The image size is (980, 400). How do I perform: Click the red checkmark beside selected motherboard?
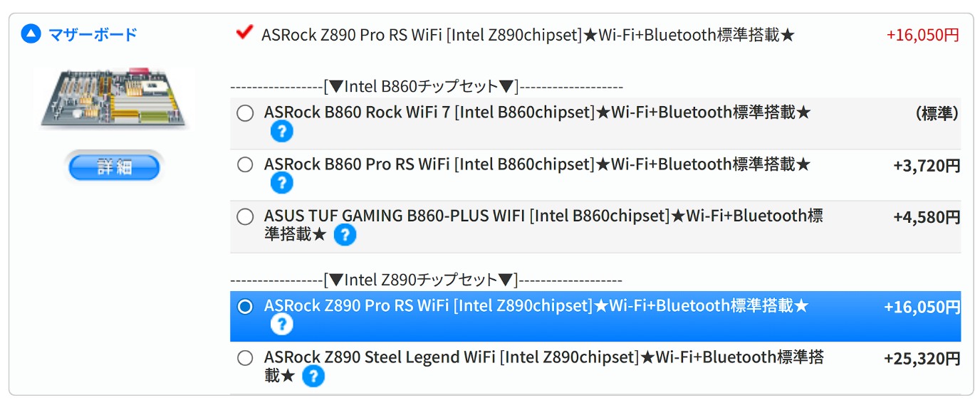coord(244,33)
